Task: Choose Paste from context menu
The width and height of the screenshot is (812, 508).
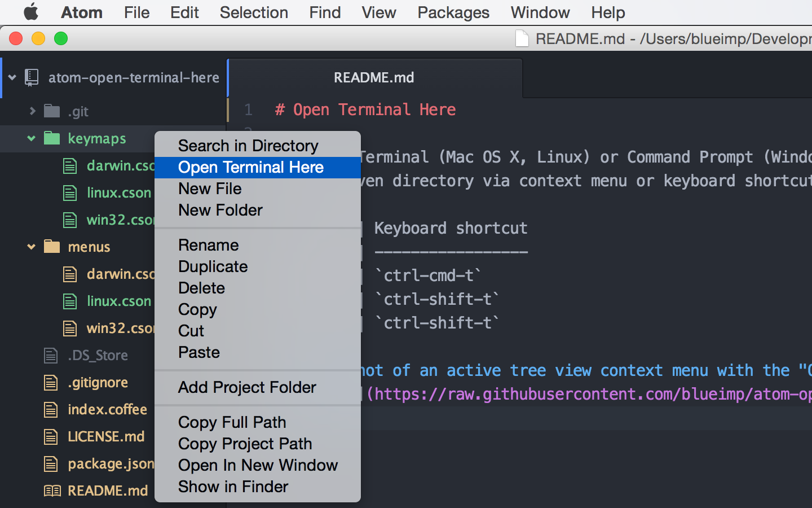Action: pyautogui.click(x=258, y=352)
